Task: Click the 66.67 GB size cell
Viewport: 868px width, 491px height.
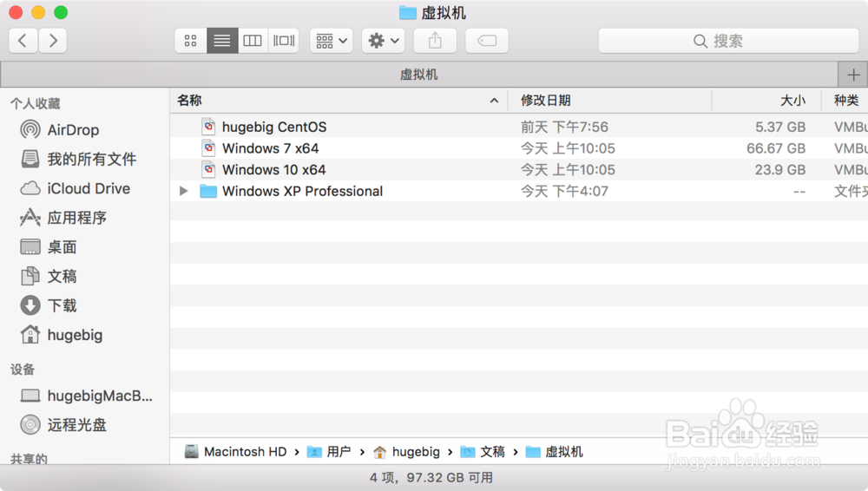Action: [775, 148]
